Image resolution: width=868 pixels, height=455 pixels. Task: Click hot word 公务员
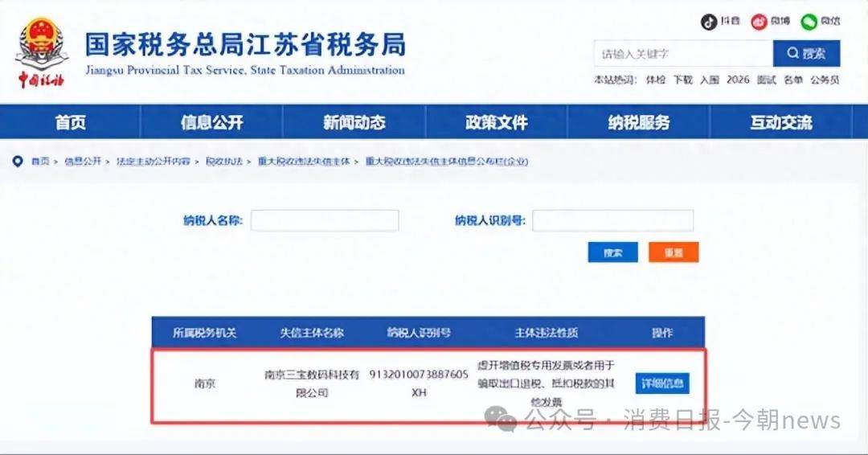point(825,80)
